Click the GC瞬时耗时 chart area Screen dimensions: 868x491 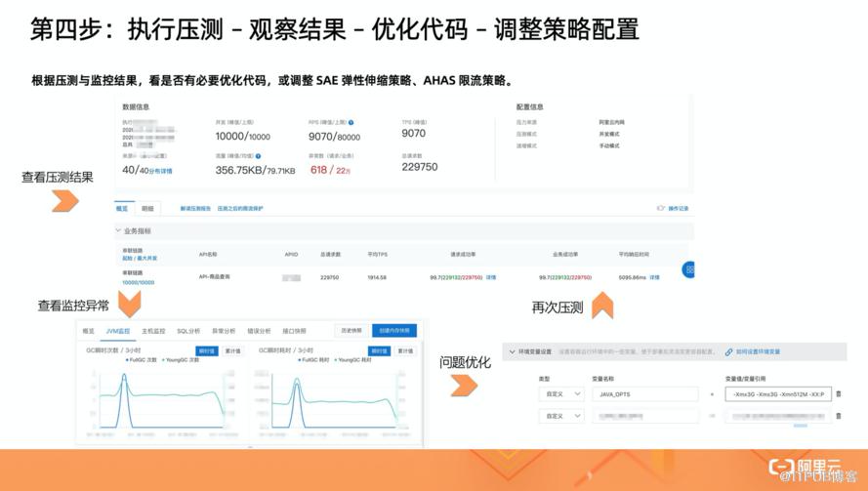pos(333,399)
